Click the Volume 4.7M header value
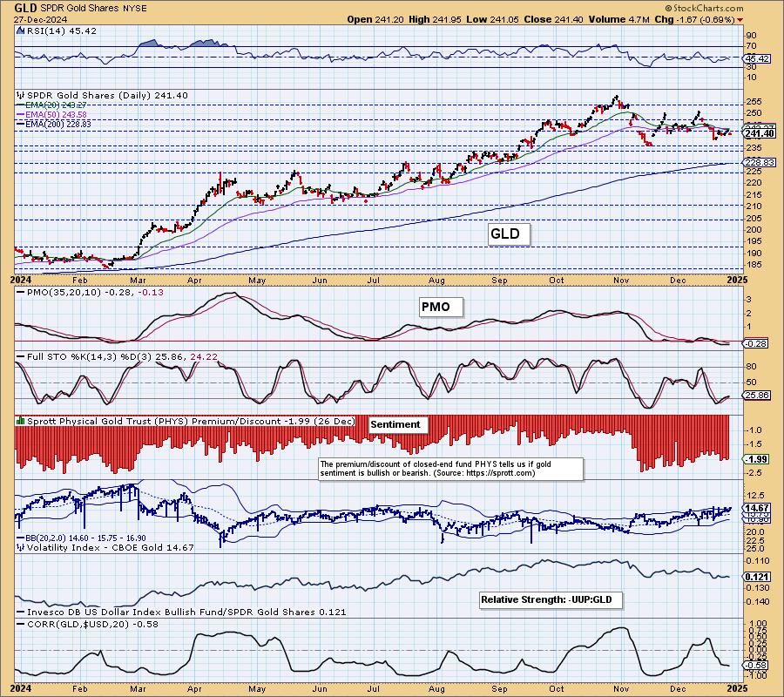This screenshot has width=784, height=697. coord(618,19)
